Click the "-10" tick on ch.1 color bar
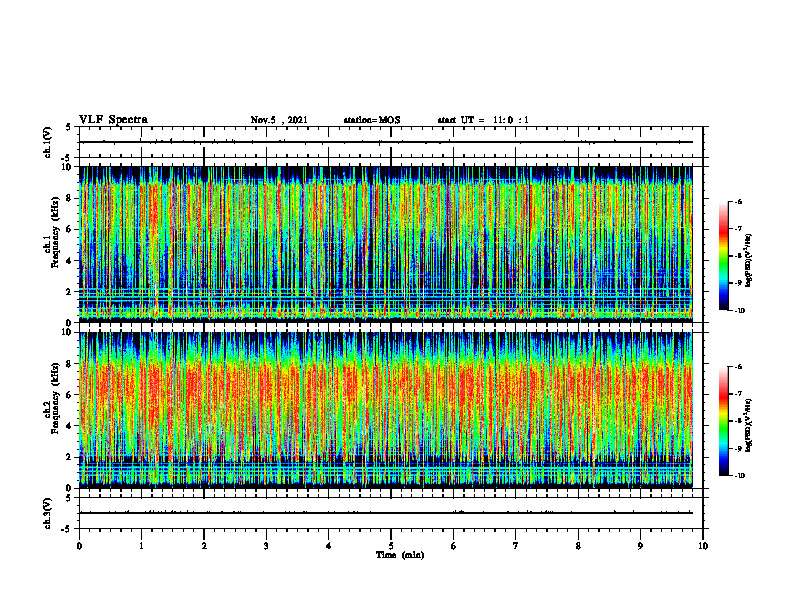Image resolution: width=792 pixels, height=612 pixels. click(739, 311)
